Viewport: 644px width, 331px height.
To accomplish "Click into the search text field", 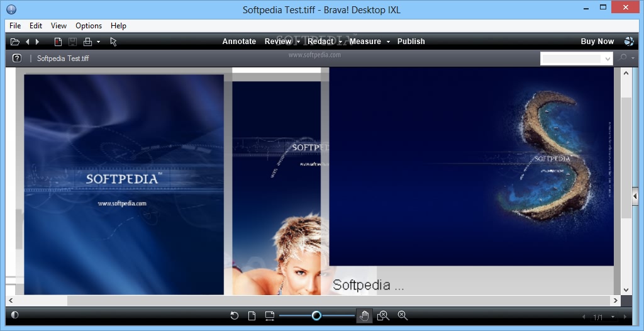I will click(x=571, y=59).
